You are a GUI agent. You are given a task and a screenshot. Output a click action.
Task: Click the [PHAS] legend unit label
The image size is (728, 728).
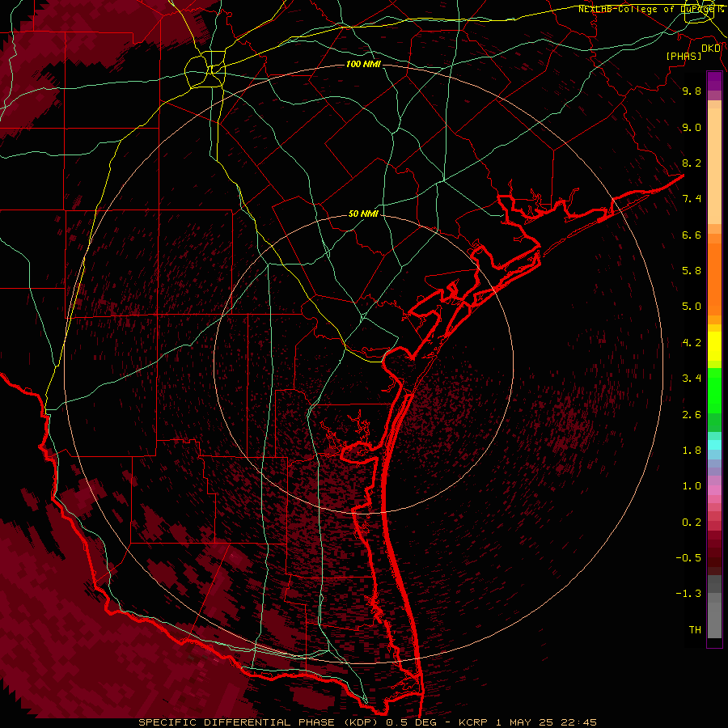[x=684, y=56]
